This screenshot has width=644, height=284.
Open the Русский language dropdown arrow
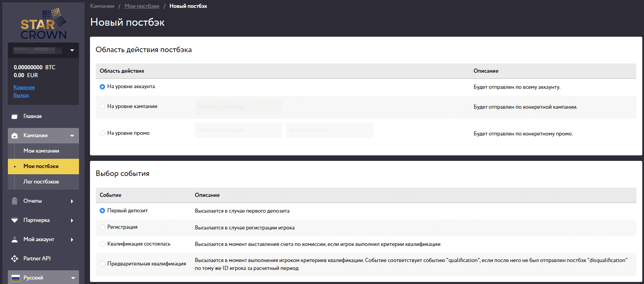(x=73, y=278)
